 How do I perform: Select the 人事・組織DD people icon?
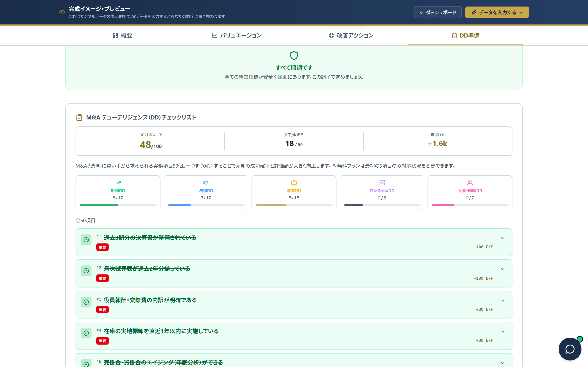[470, 182]
